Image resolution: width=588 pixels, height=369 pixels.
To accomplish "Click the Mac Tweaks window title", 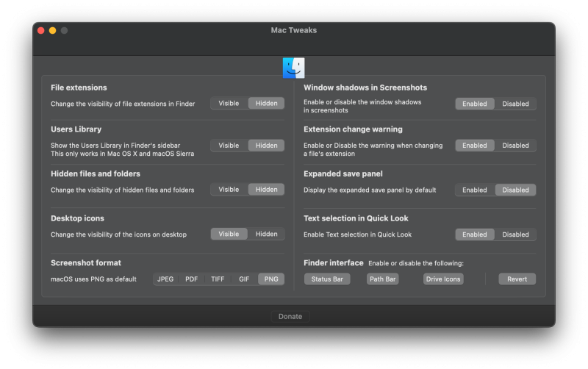I will coord(293,30).
